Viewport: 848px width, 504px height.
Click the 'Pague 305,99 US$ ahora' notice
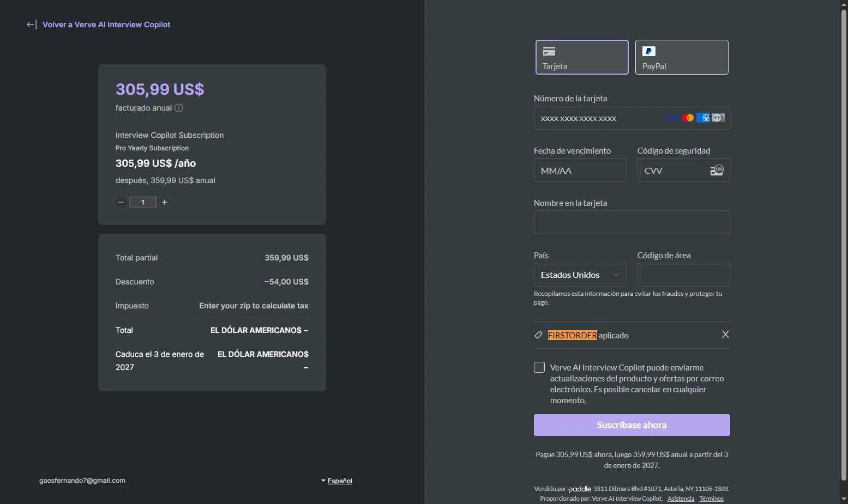click(632, 460)
